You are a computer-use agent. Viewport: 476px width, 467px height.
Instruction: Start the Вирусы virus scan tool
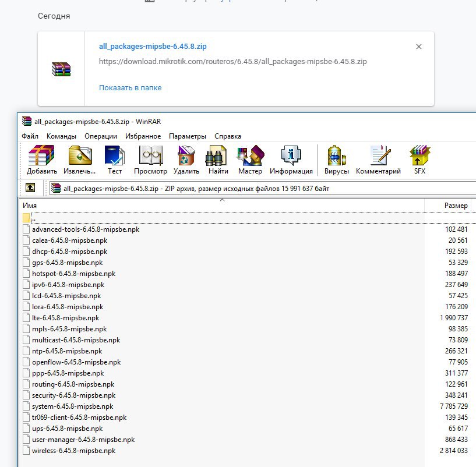point(336,160)
